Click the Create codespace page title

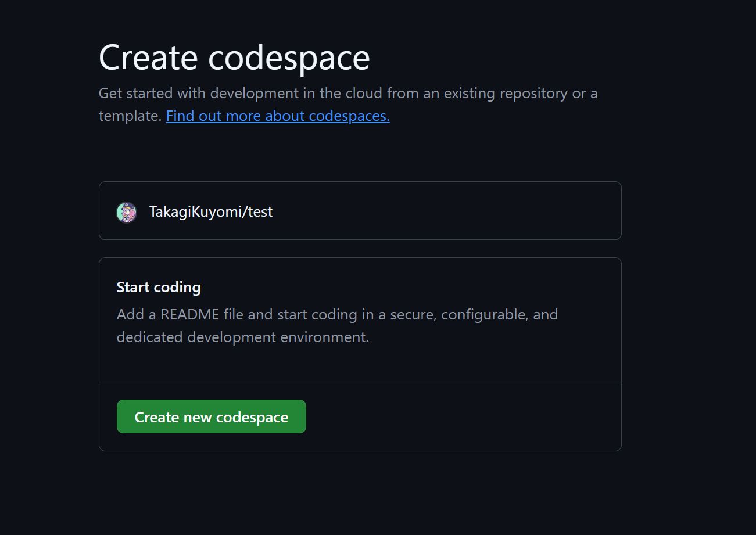(234, 57)
